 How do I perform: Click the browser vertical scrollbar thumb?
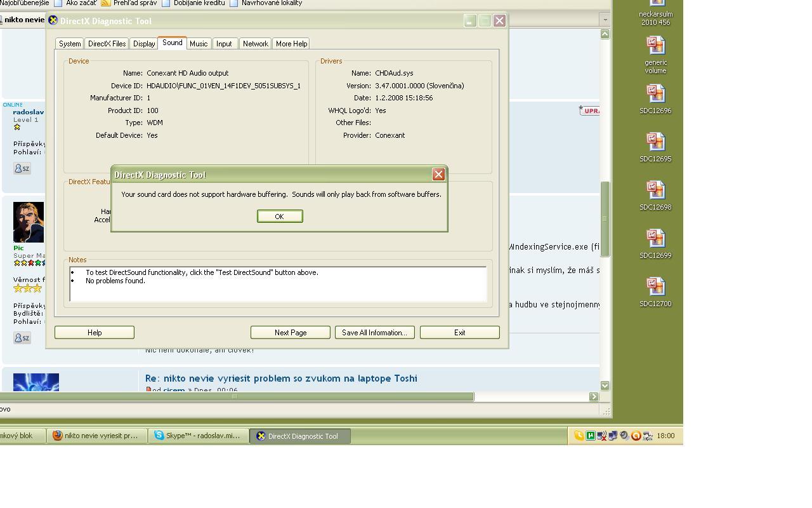(605, 218)
